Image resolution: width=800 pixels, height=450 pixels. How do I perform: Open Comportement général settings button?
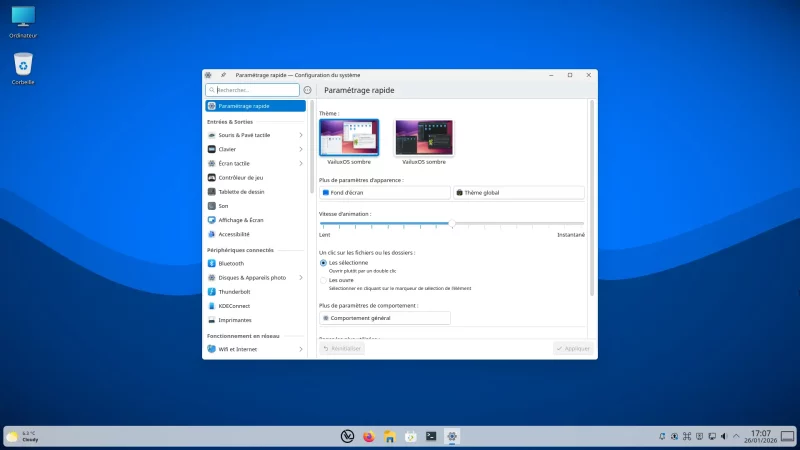384,318
